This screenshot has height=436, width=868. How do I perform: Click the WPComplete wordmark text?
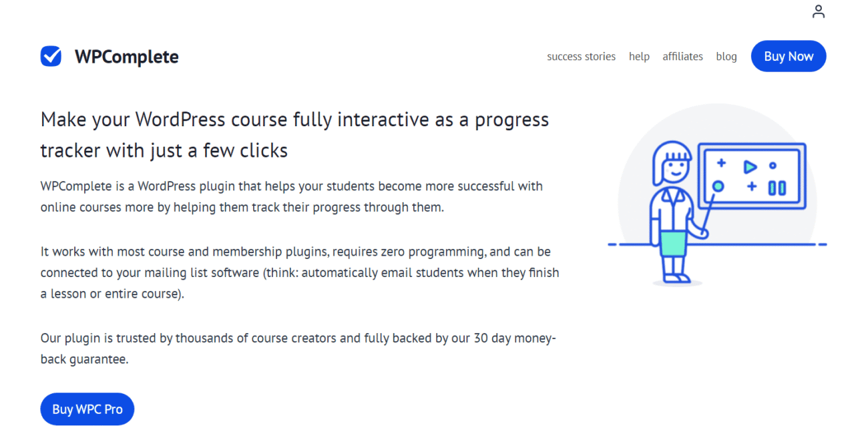[127, 57]
